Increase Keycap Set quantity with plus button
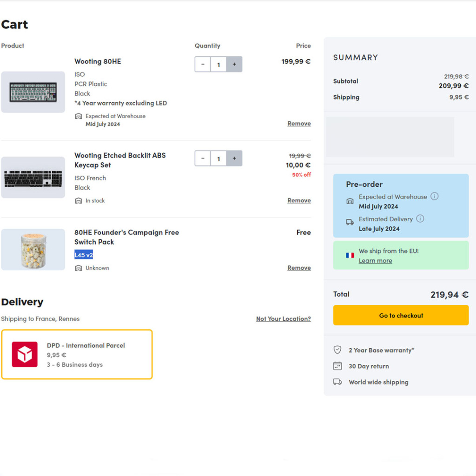 234,159
